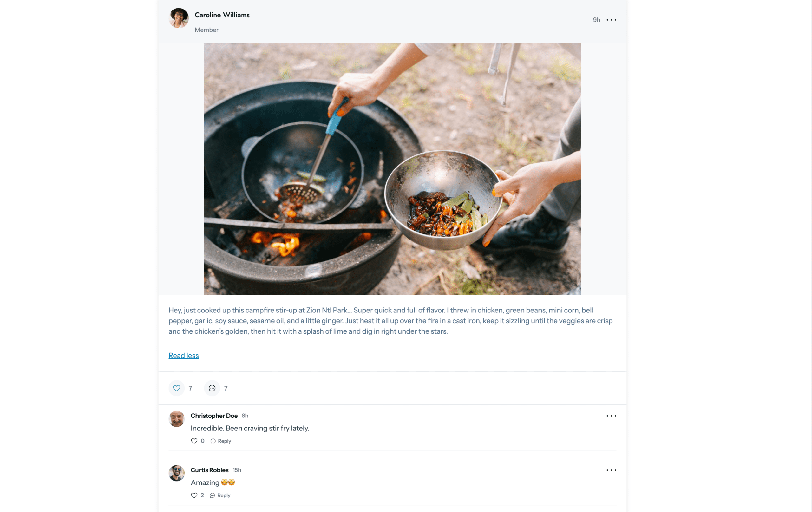The width and height of the screenshot is (812, 512).
Task: Like Christopher Doe's comment heart icon
Action: 194,441
